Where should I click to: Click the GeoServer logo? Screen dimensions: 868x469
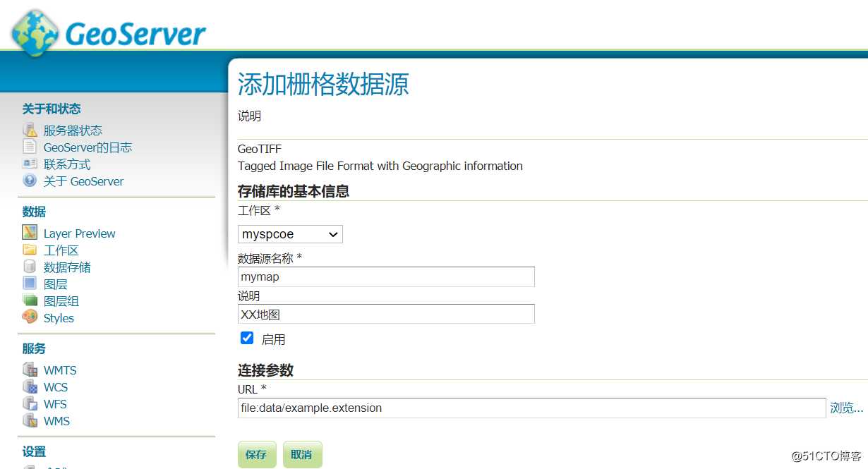(108, 32)
